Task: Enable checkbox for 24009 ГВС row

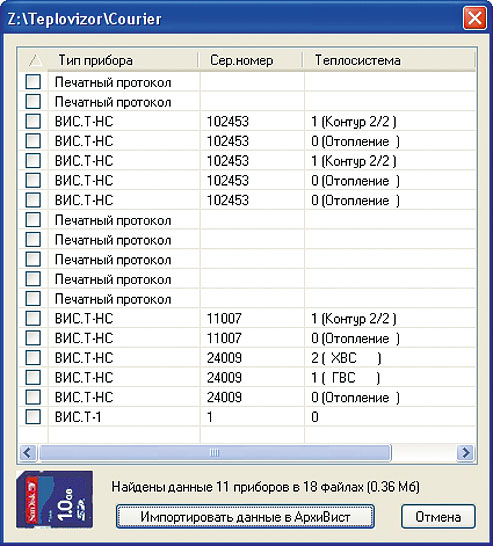Action: [33, 377]
